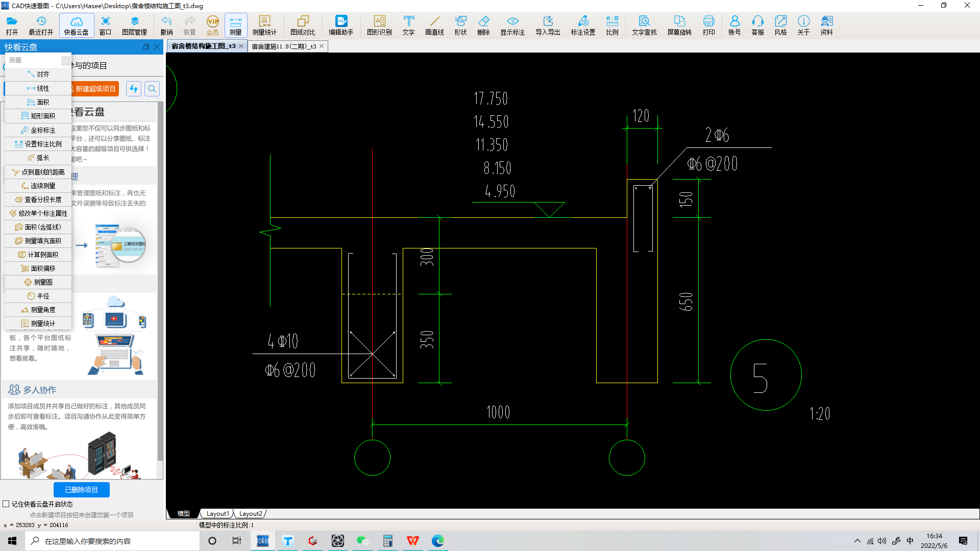Open the 客服 customer service icon
The image size is (980, 551).
[757, 25]
